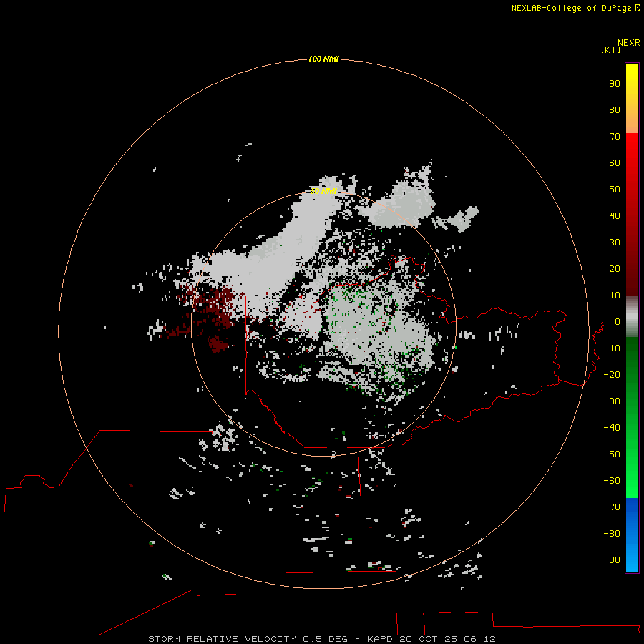Click the NEXLAB-College of DuPage watermark text

(x=575, y=8)
